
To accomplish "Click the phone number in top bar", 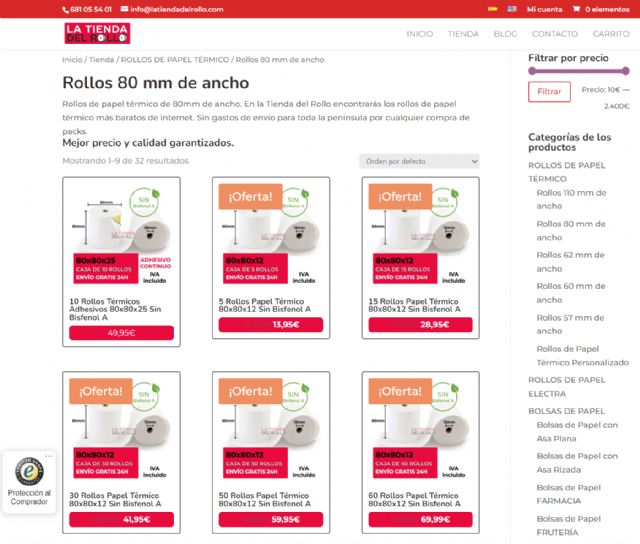I will point(89,9).
